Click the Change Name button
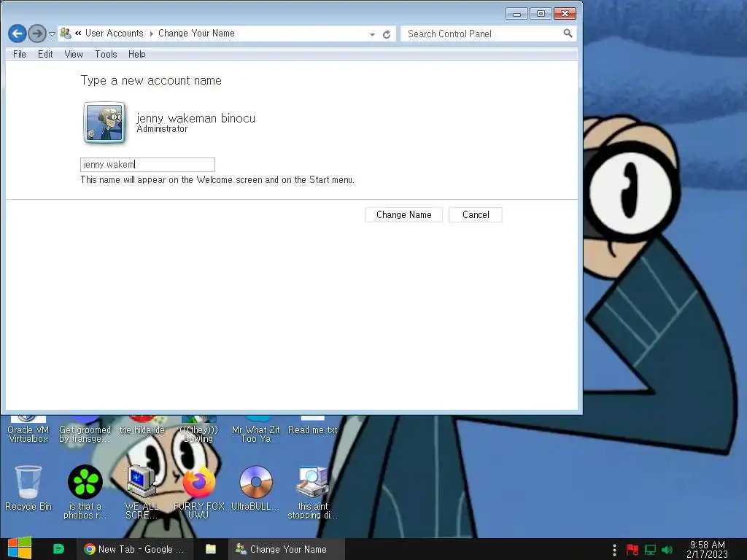 (x=404, y=215)
